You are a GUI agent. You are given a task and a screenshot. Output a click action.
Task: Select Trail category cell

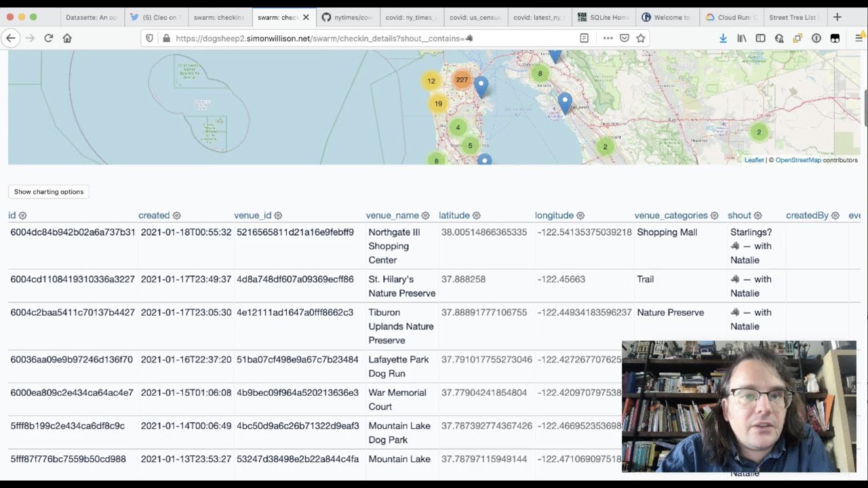[681, 286]
